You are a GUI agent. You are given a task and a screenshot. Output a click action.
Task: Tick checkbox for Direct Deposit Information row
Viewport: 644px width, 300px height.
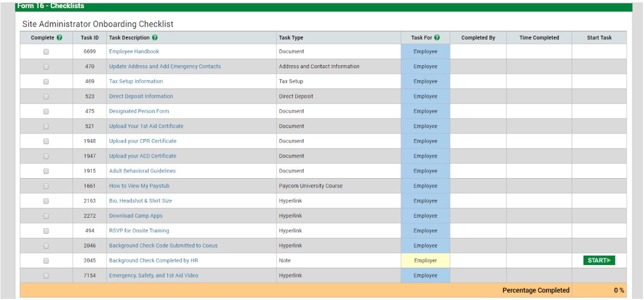46,96
